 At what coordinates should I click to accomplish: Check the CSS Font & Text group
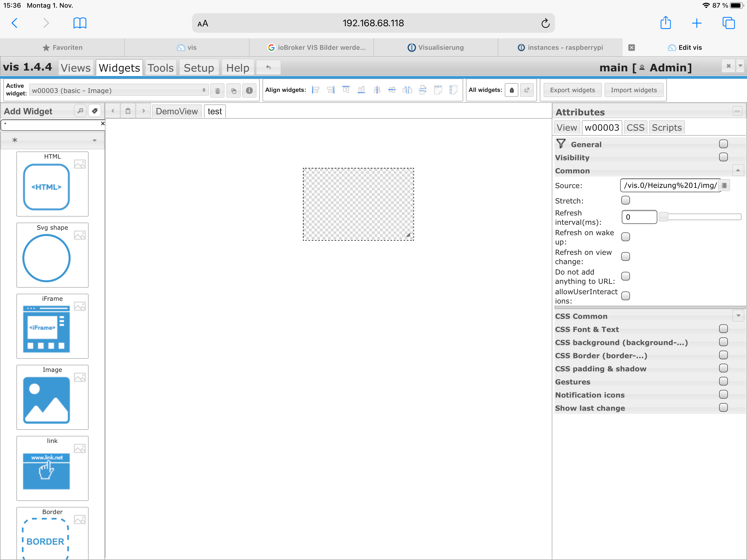point(723,329)
